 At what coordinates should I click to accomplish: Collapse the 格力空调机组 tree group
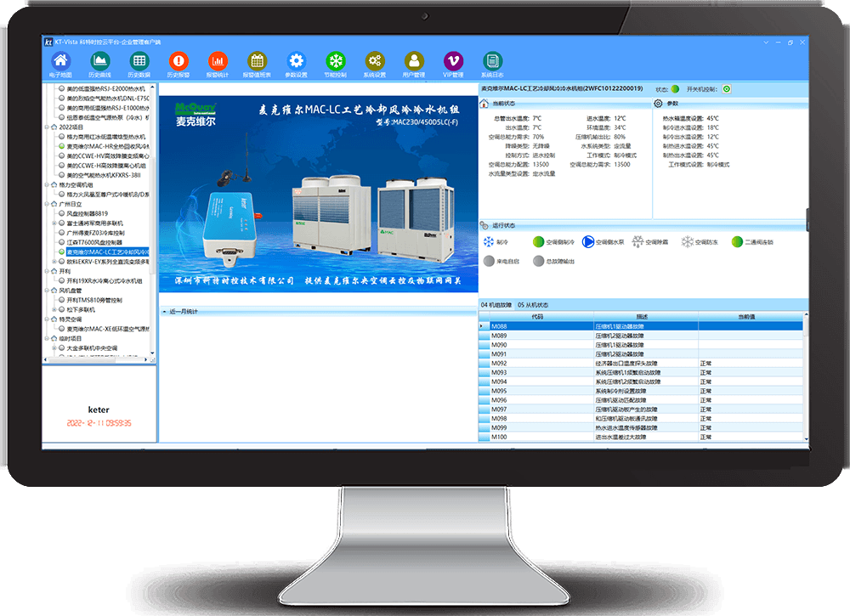point(47,184)
